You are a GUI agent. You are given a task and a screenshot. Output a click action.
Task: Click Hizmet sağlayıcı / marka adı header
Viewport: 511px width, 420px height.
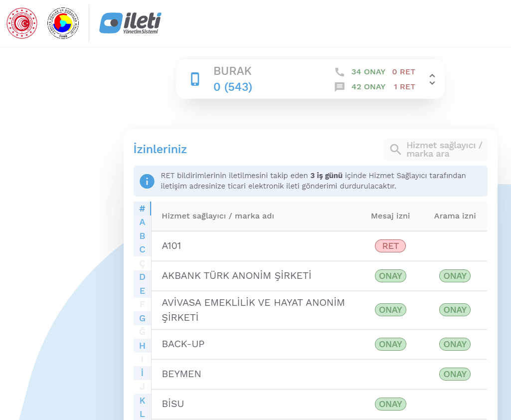pos(218,216)
